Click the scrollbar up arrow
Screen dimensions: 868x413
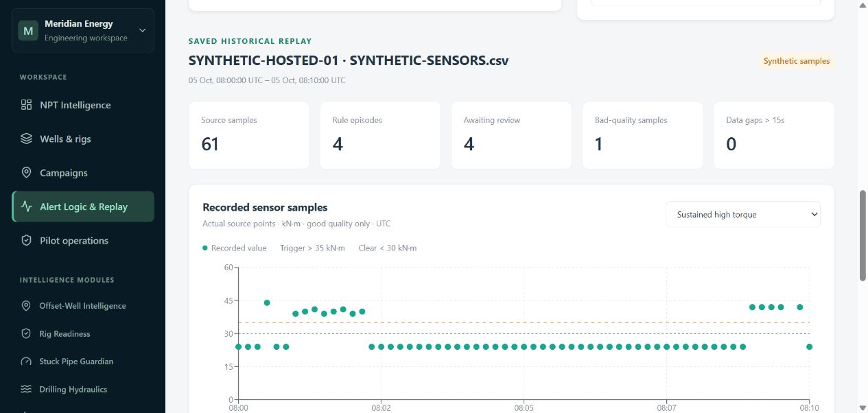coord(863,5)
